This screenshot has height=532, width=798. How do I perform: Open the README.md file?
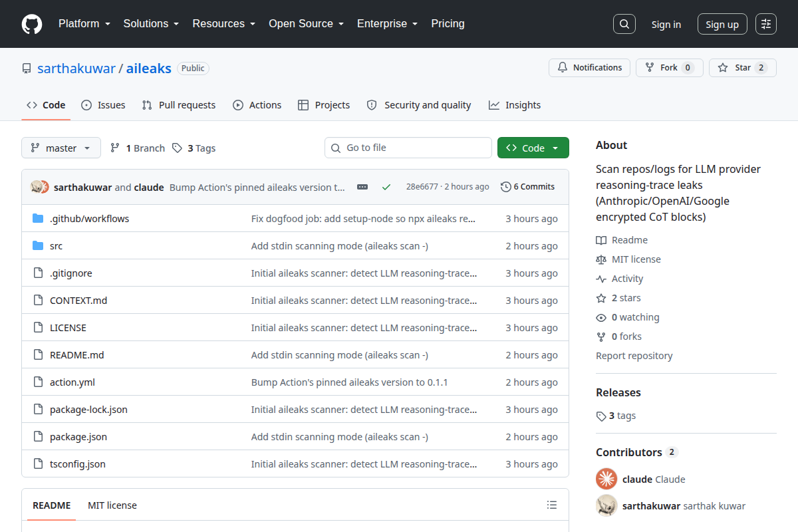pos(77,355)
